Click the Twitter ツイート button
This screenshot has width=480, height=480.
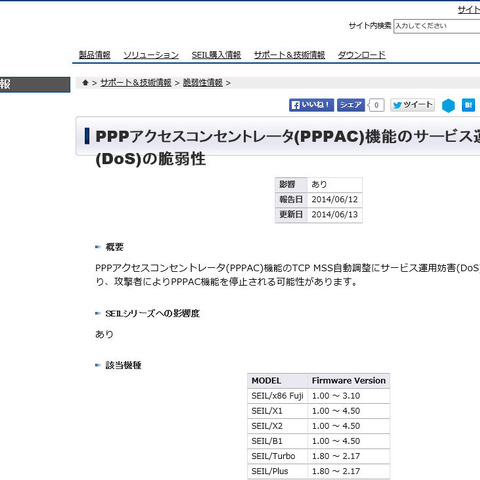412,105
